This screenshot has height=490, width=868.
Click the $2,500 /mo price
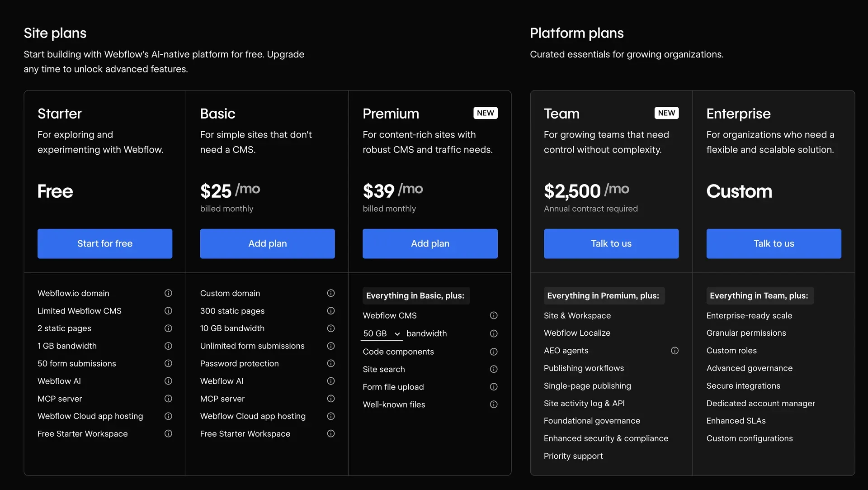tap(586, 190)
